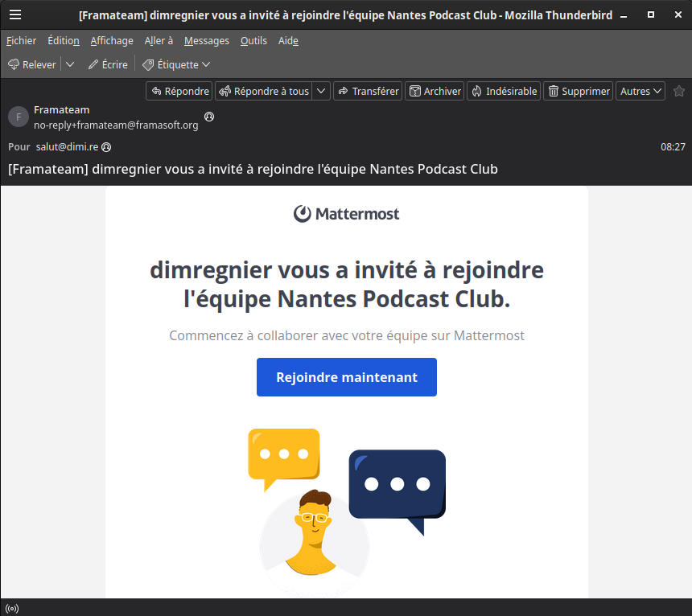Open Aller à menu

pos(159,40)
